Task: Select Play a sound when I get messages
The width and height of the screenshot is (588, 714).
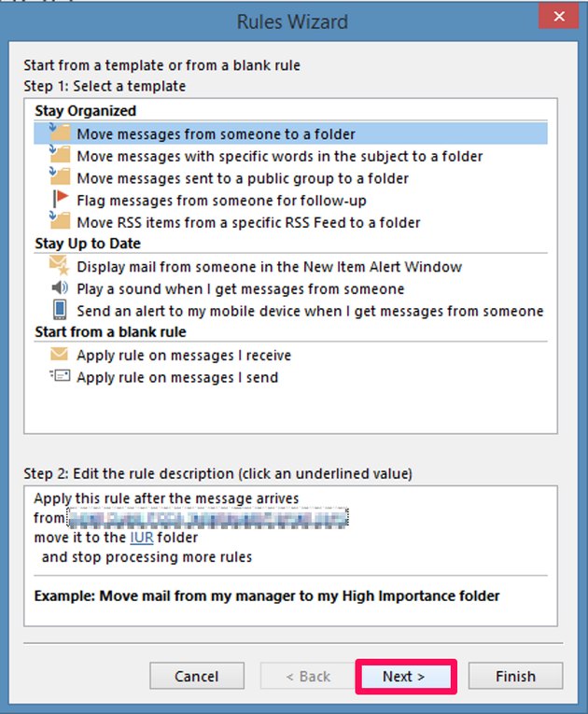Action: pos(241,289)
